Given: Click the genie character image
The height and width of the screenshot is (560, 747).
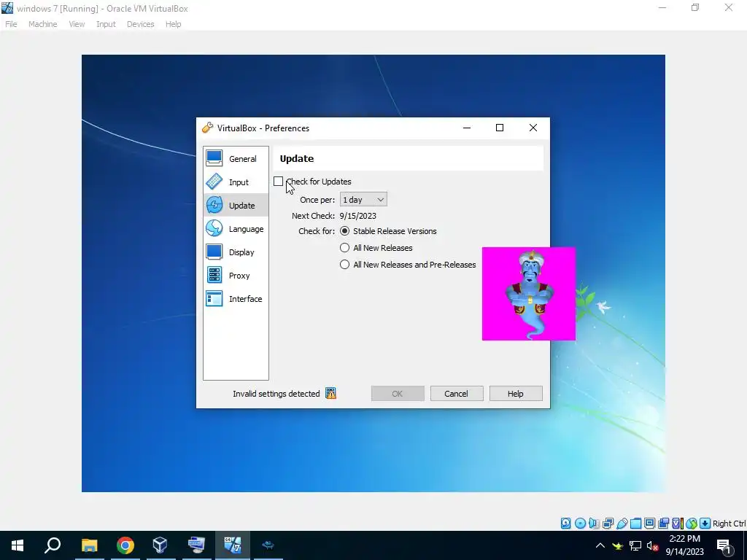Looking at the screenshot, I should coord(529,293).
